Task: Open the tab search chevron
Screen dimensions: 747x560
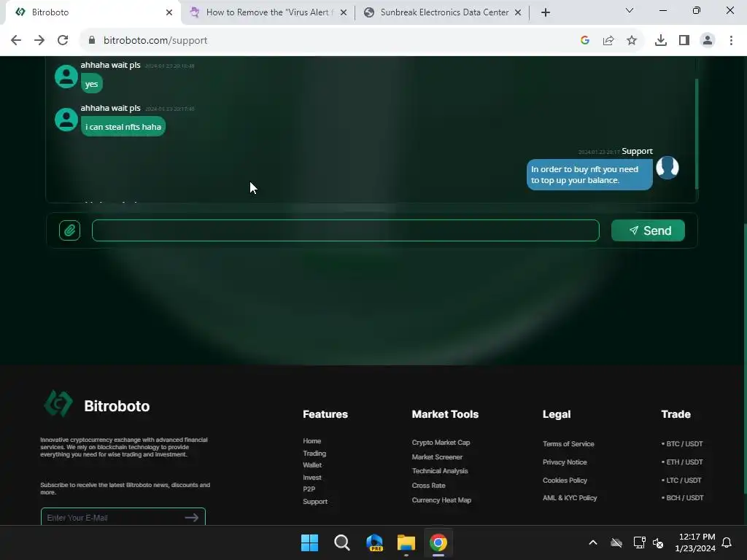Action: 630,10
